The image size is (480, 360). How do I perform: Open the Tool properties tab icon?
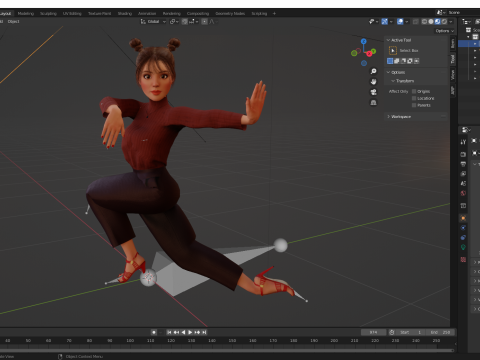[x=463, y=142]
